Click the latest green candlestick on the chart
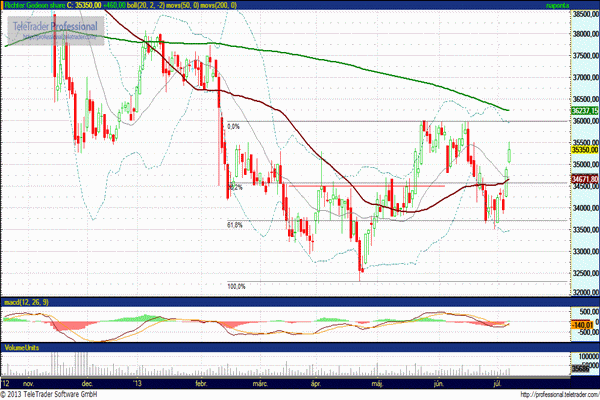600x400 pixels. [x=510, y=153]
